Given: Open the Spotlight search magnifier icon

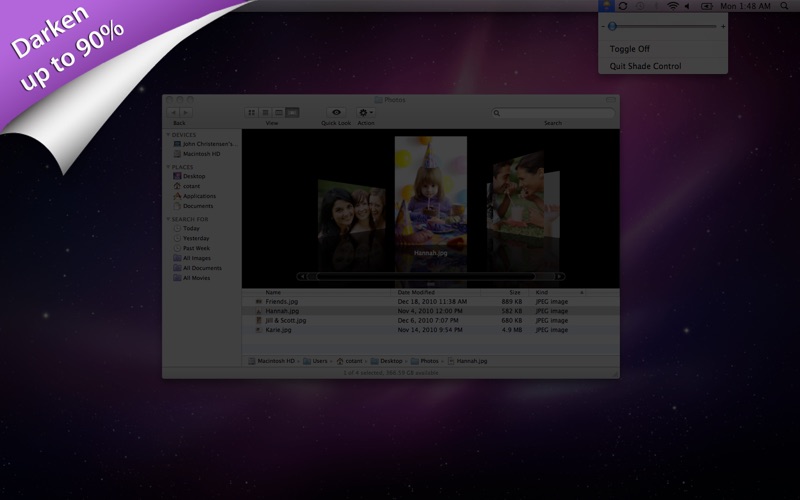Looking at the screenshot, I should tap(784, 6).
